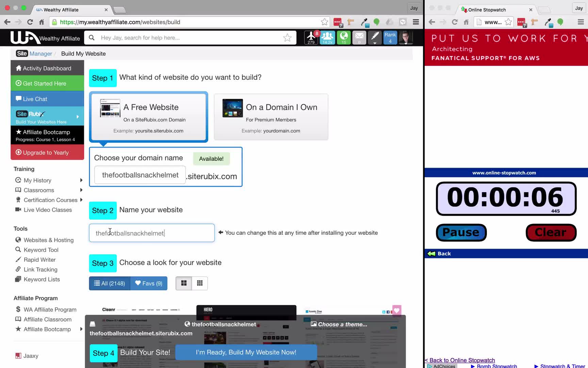Image resolution: width=588 pixels, height=368 pixels.
Task: Open the Chrome menu in left window
Action: 416,22
